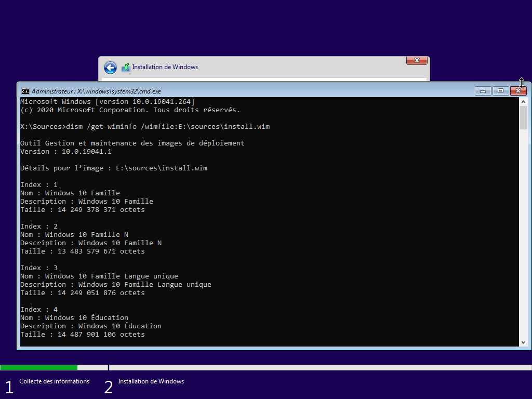Open the cmd.exe system menu icon
The width and height of the screenshot is (532, 399).
[x=25, y=91]
